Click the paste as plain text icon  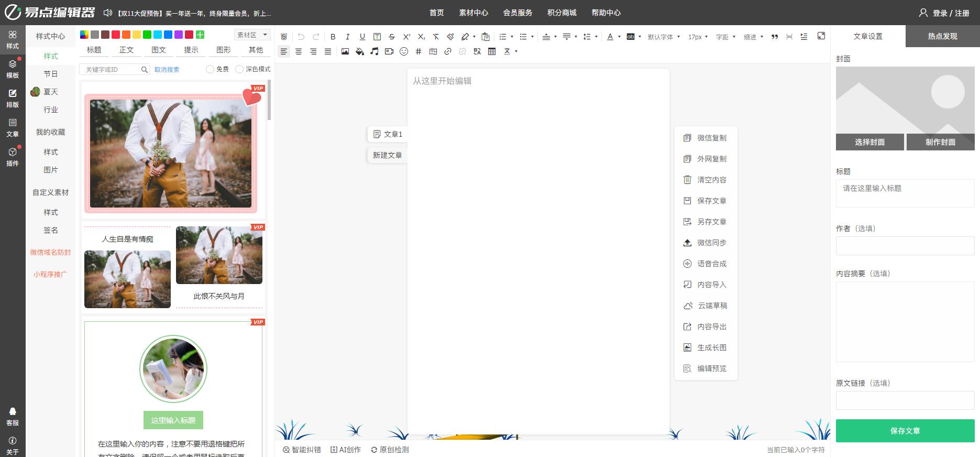(x=486, y=37)
